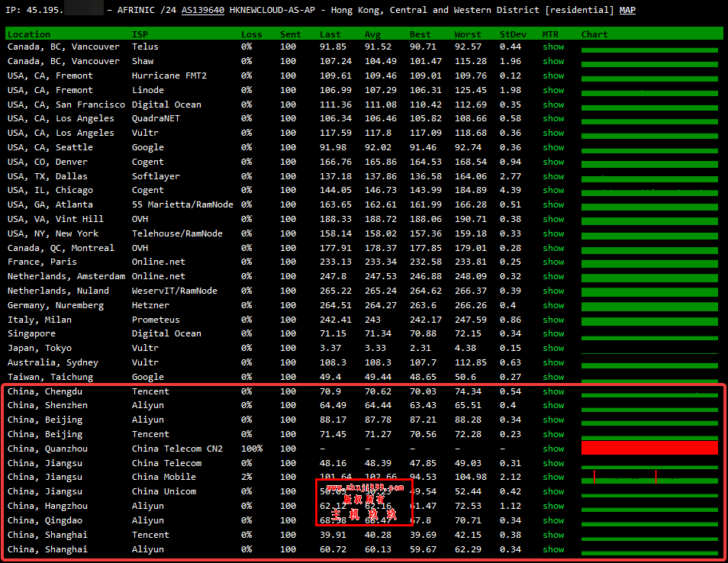728x563 pixels.
Task: Show MTR for Los Angeles QuadraNET
Action: pyautogui.click(x=553, y=118)
